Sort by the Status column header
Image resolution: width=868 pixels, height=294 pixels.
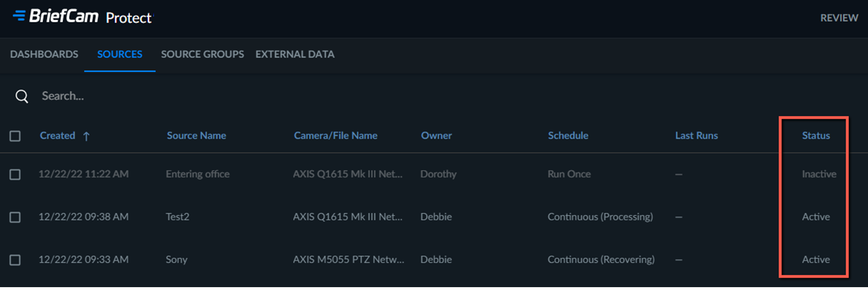(816, 136)
